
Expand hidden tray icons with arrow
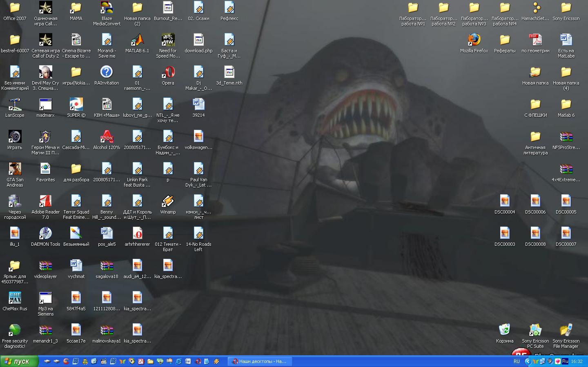click(x=528, y=361)
